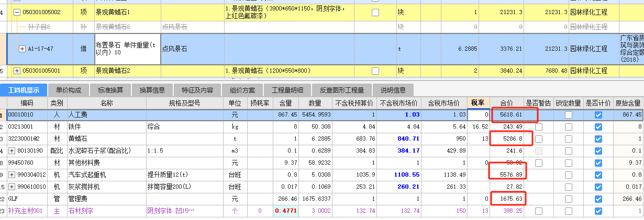Select 提升质量12(t) specification cell

(184, 175)
